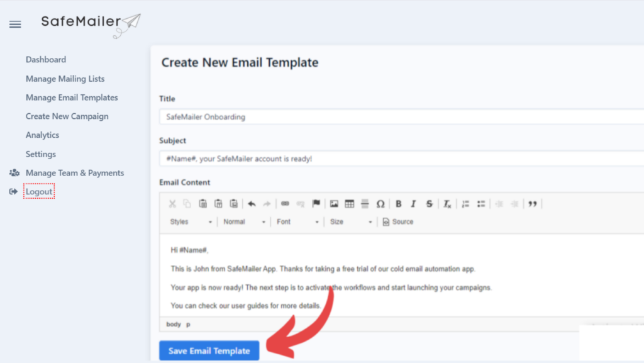Image resolution: width=644 pixels, height=363 pixels.
Task: Insert a numbered list
Action: (465, 204)
